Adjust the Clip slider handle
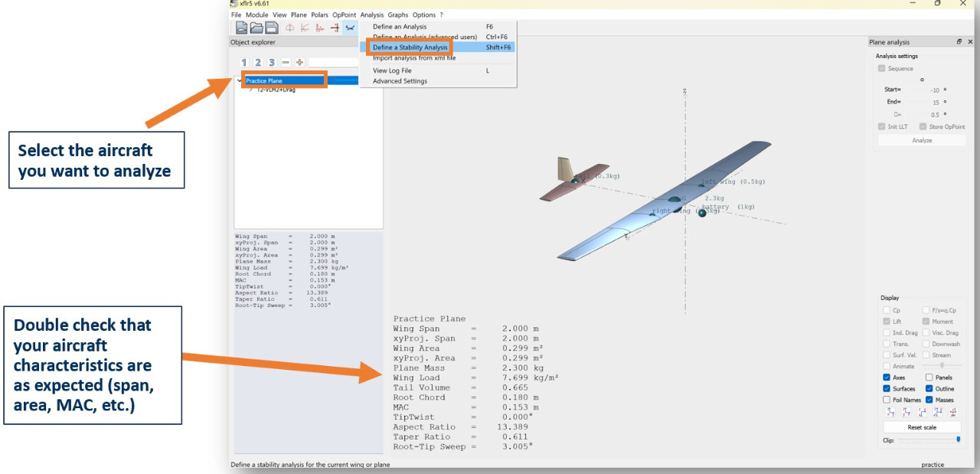980x474 pixels. coord(958,440)
